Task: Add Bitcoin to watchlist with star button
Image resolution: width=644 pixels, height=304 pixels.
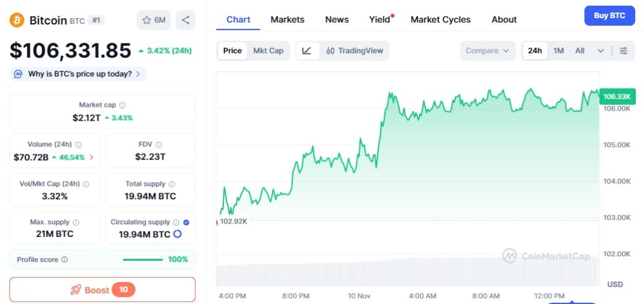Action: (153, 20)
